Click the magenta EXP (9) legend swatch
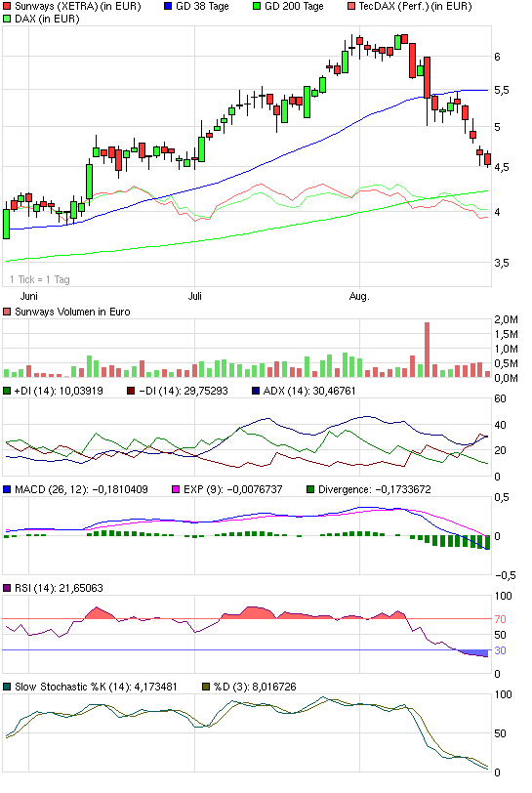 click(x=176, y=489)
